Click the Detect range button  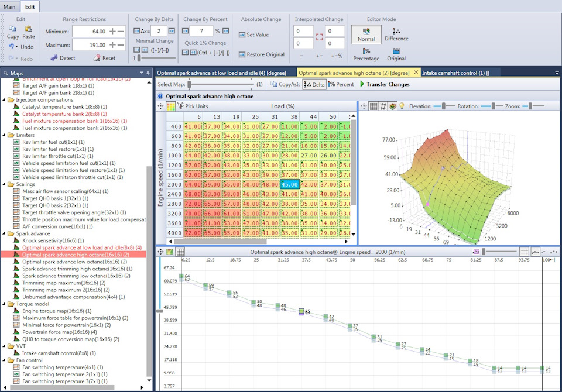coord(63,58)
